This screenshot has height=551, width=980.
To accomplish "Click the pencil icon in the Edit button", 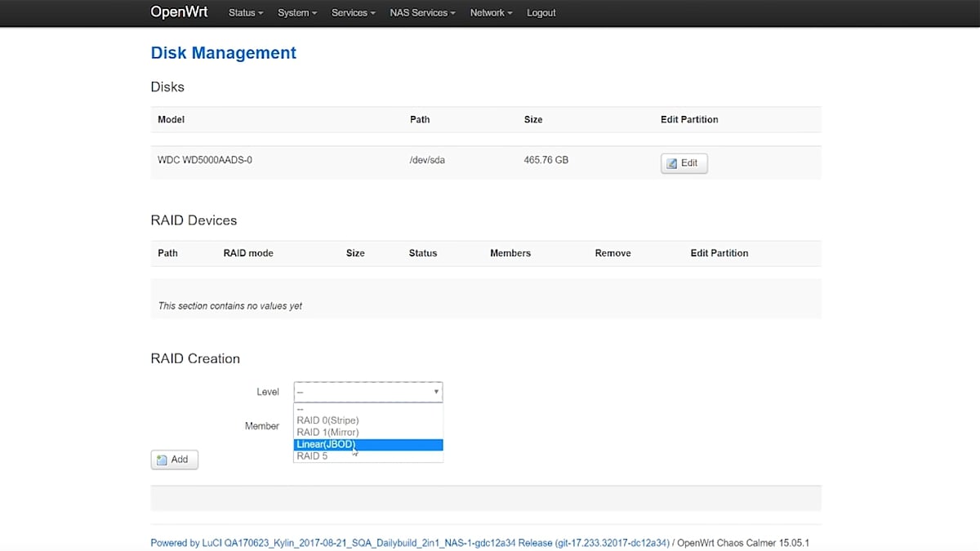I will [x=672, y=163].
